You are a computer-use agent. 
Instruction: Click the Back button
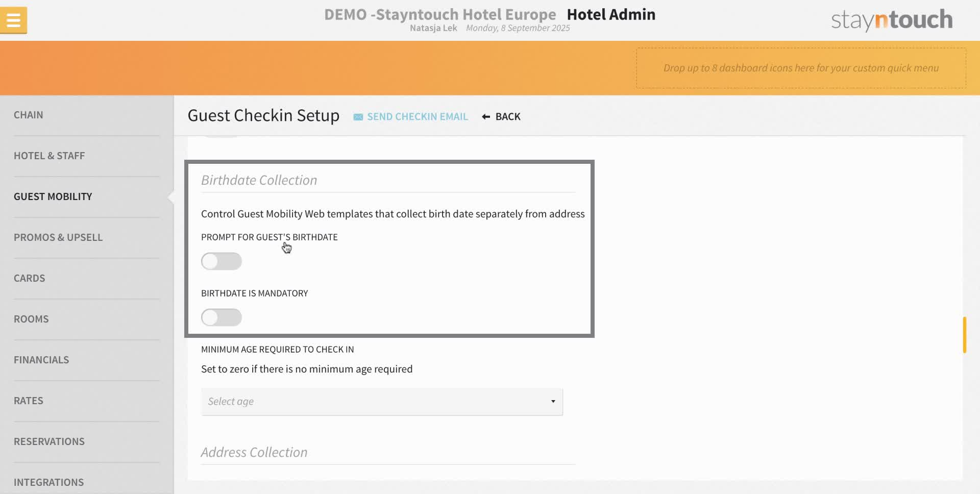(x=507, y=116)
